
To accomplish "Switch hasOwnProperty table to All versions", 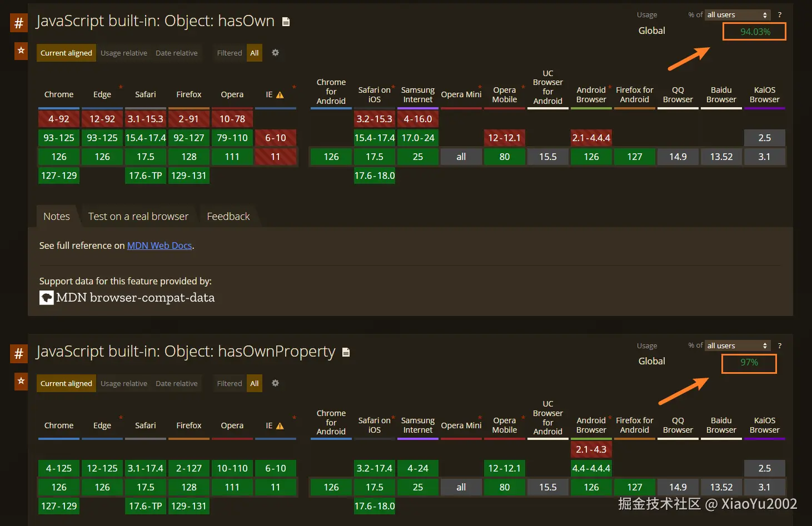I will tap(255, 383).
